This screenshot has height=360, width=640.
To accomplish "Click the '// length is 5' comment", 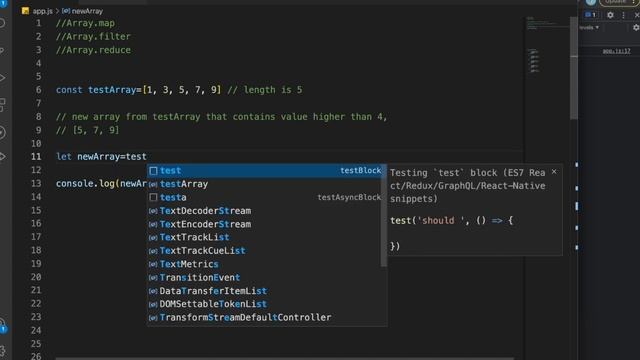I will coord(265,90).
